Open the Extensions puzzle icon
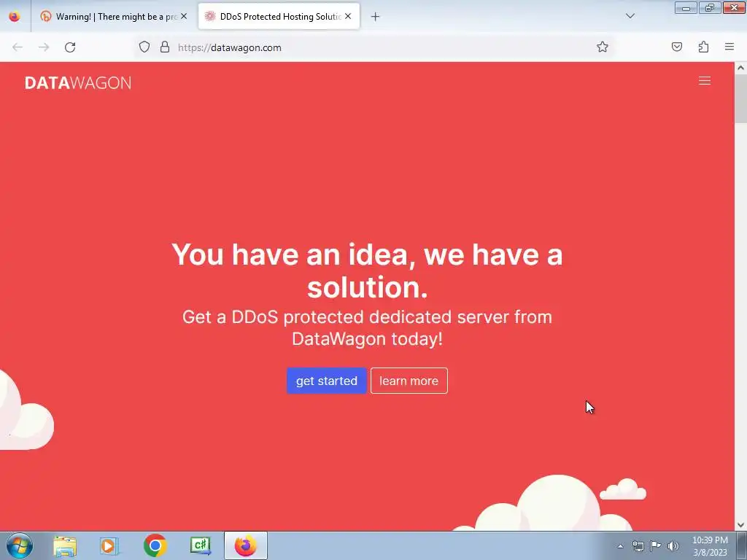 click(x=703, y=47)
